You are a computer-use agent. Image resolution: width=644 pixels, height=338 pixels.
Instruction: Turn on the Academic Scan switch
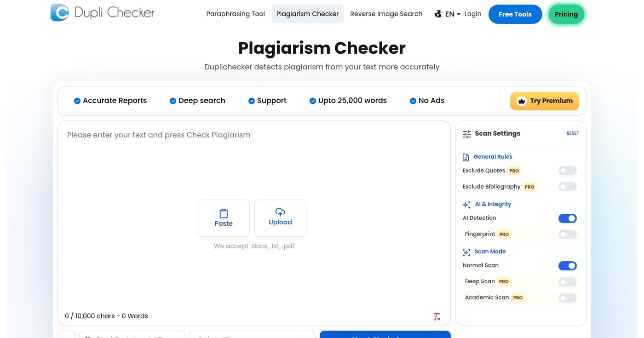tap(567, 298)
